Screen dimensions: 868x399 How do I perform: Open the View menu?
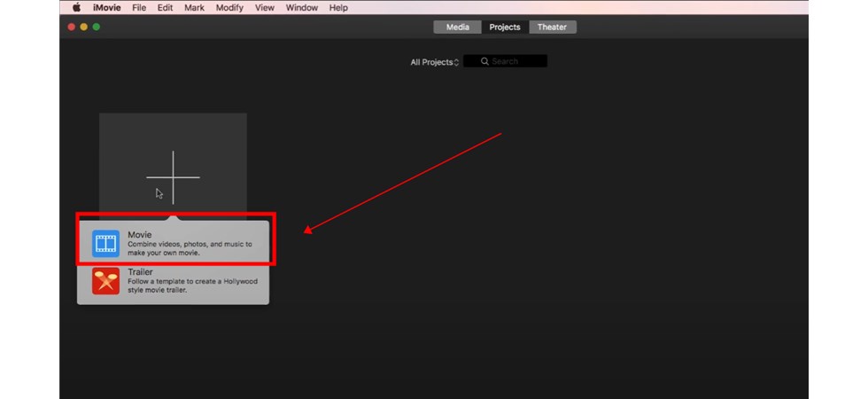(264, 8)
